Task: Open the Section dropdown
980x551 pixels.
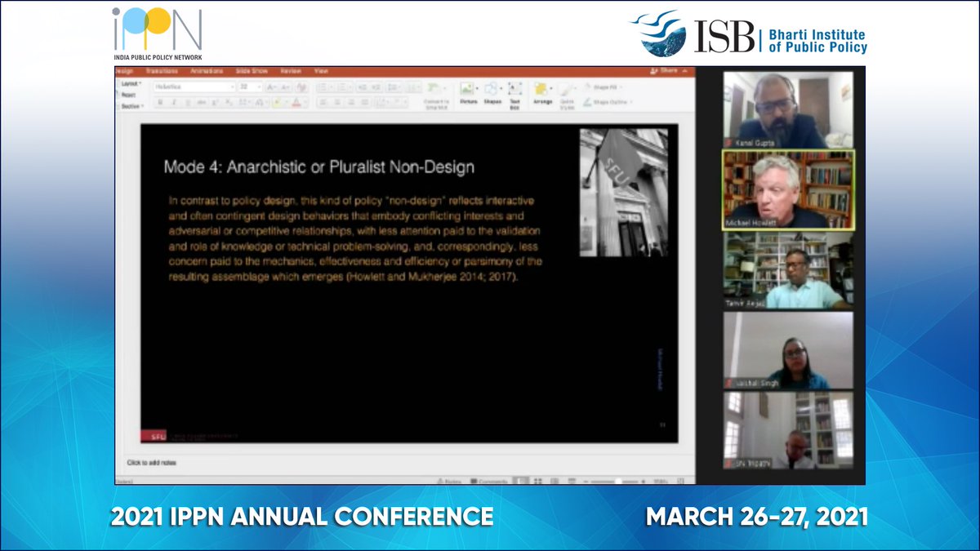Action: point(132,106)
